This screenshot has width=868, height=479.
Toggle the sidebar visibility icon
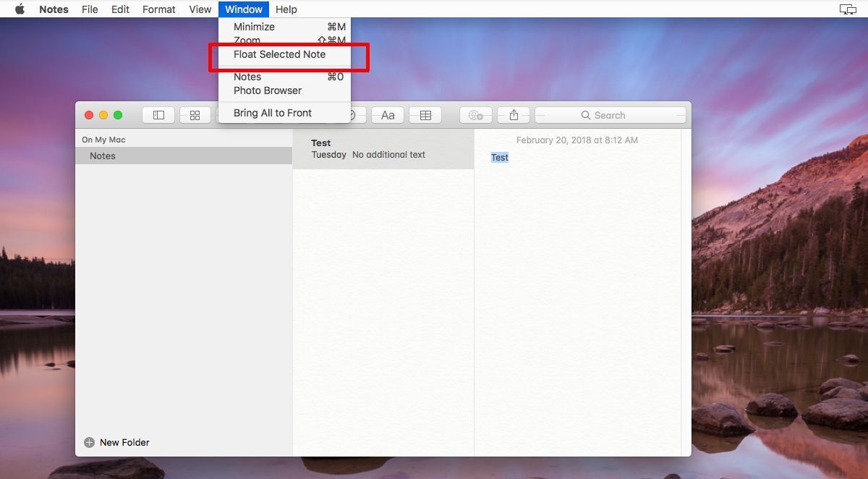click(x=158, y=114)
